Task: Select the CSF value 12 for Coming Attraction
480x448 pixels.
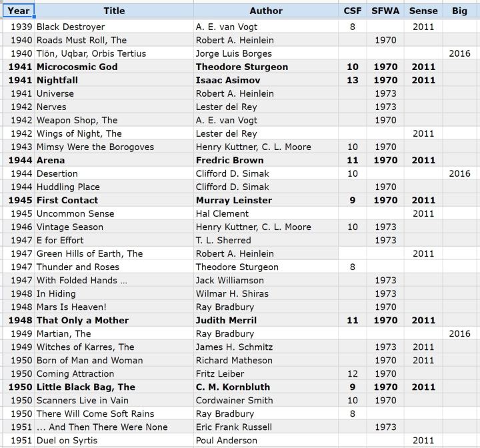Action: coord(352,373)
